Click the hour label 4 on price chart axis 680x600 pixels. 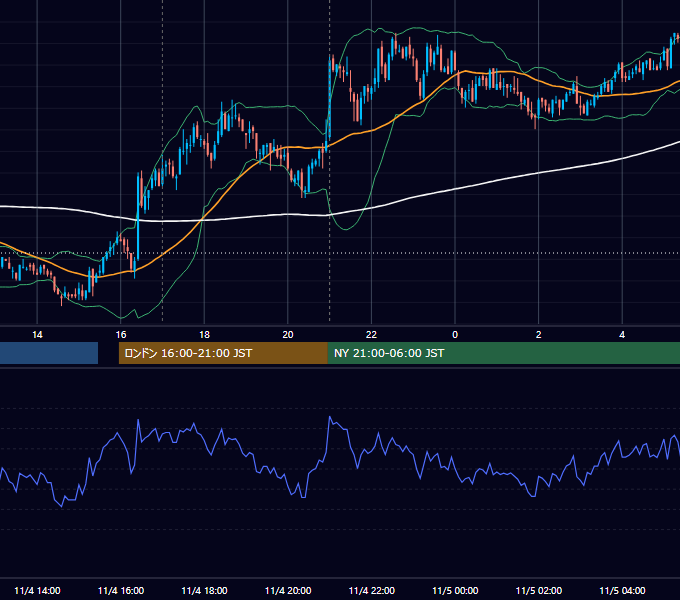[622, 335]
